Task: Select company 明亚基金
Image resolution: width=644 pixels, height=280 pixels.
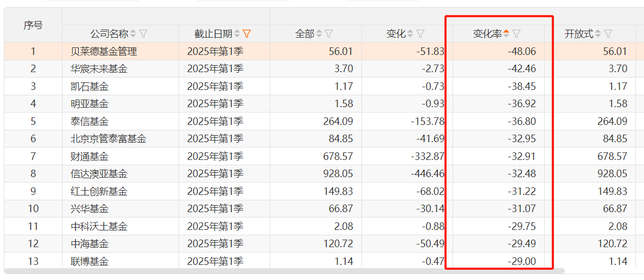Action: [90, 104]
